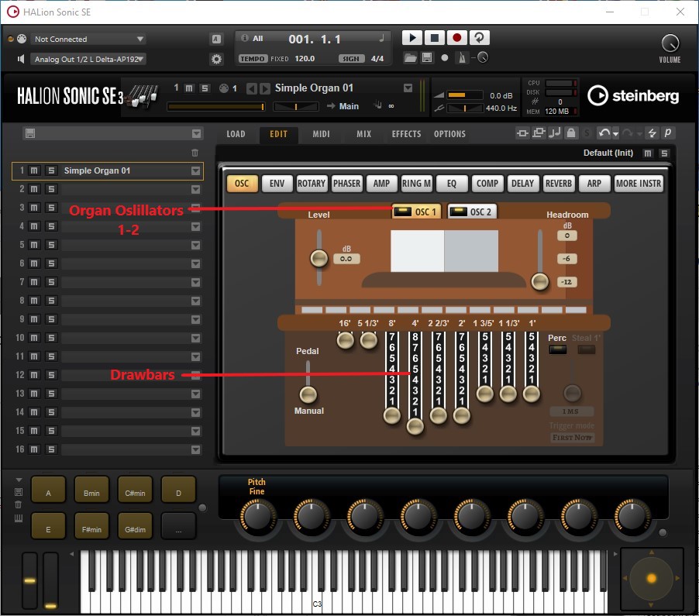Screen dimensions: 699x616
Task: Toggle OSC 2 oscillator on/off
Action: tap(458, 212)
